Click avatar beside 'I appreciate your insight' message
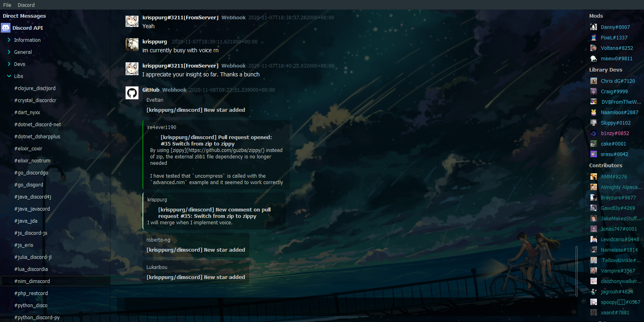The width and height of the screenshot is (644, 322). [132, 69]
